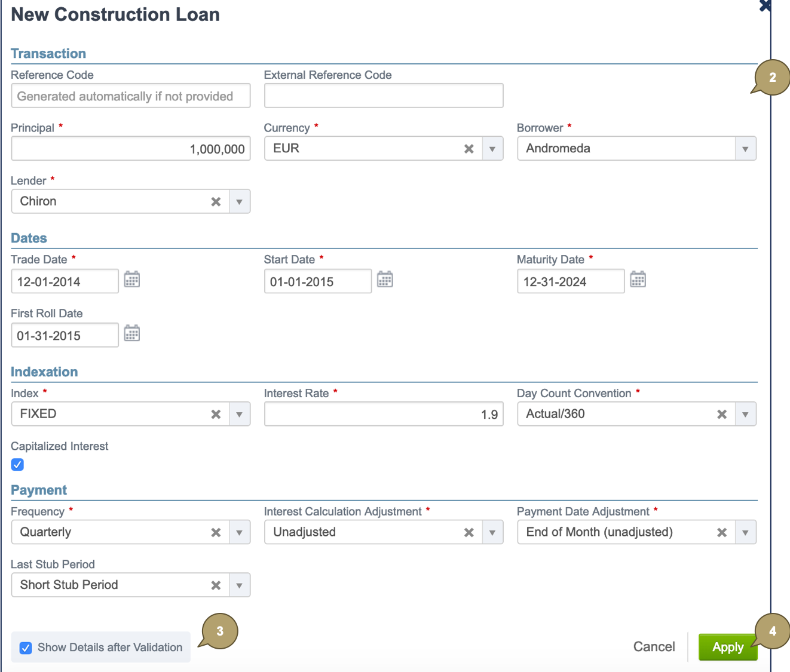The width and height of the screenshot is (790, 672).
Task: Open the Start Date calendar picker
Action: pos(385,280)
